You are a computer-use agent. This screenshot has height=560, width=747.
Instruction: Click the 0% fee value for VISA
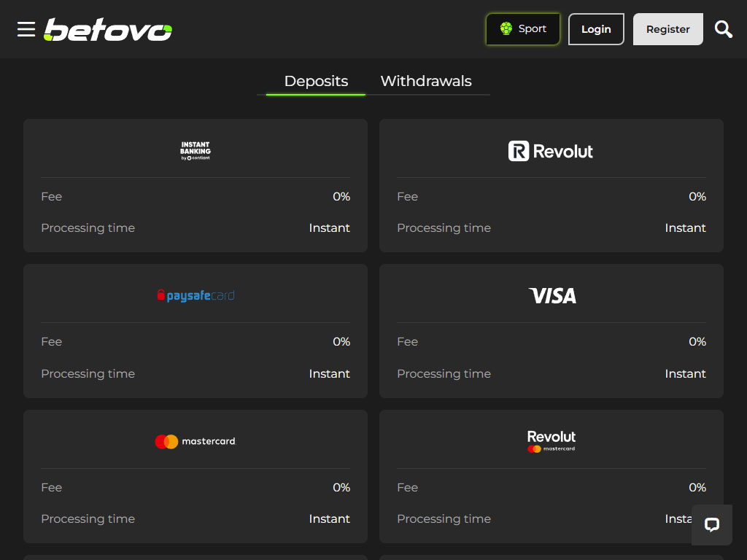pos(697,342)
